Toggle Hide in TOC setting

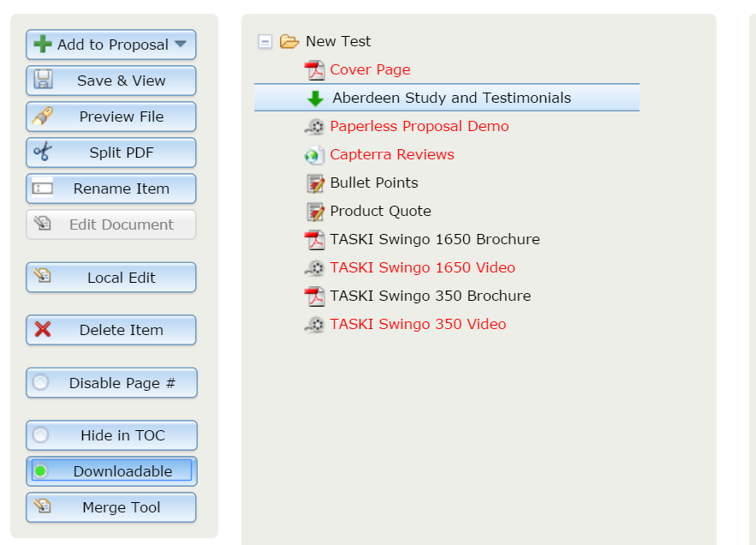[x=111, y=435]
